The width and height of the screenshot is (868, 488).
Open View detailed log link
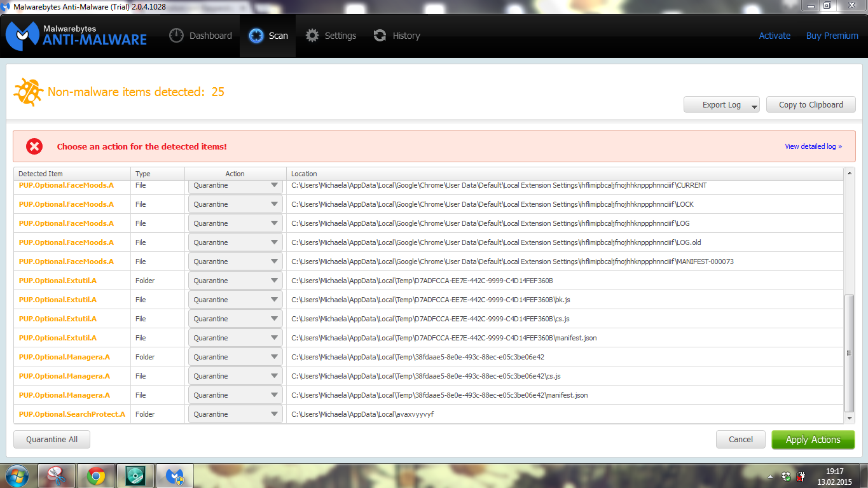(813, 146)
